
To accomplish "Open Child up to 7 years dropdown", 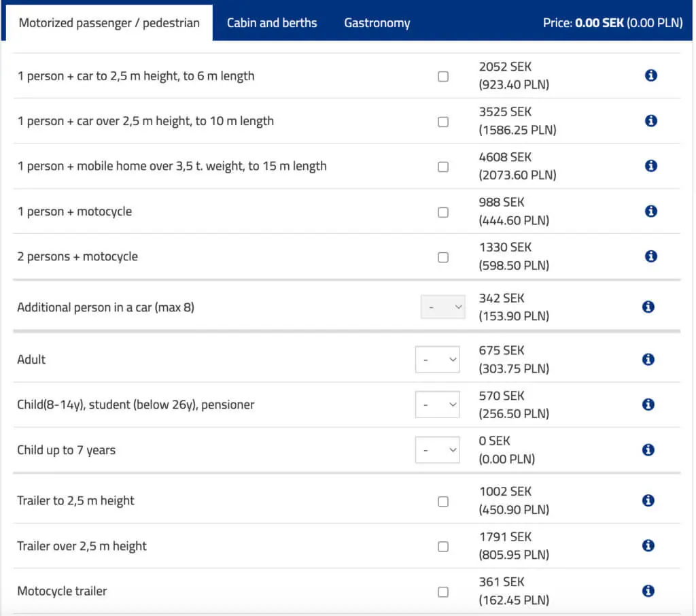I will (x=437, y=450).
